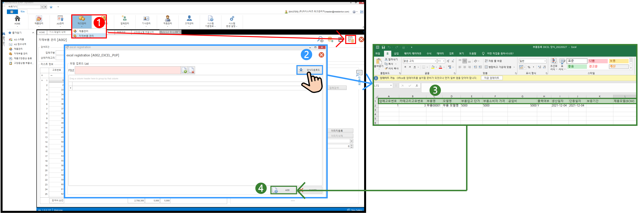The height and width of the screenshot is (213, 644).
Task: Click the ADD button in excel registration
Action: (x=283, y=190)
